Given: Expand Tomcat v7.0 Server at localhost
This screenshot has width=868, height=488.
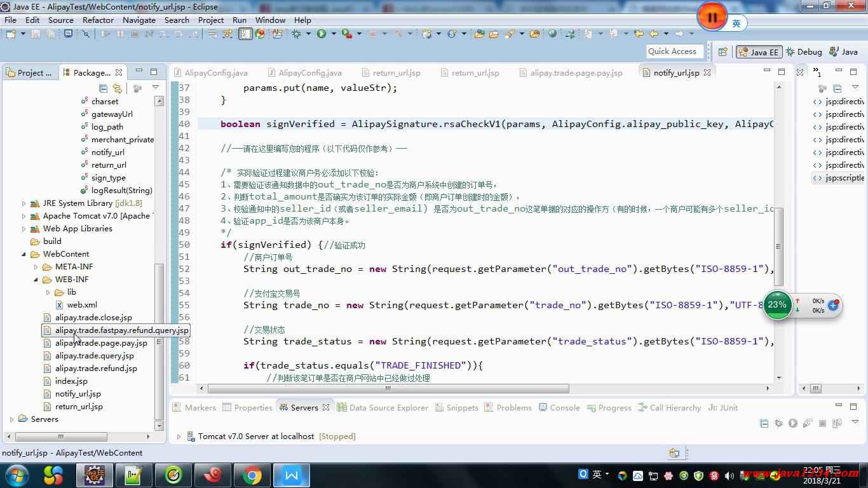Looking at the screenshot, I should click(179, 437).
